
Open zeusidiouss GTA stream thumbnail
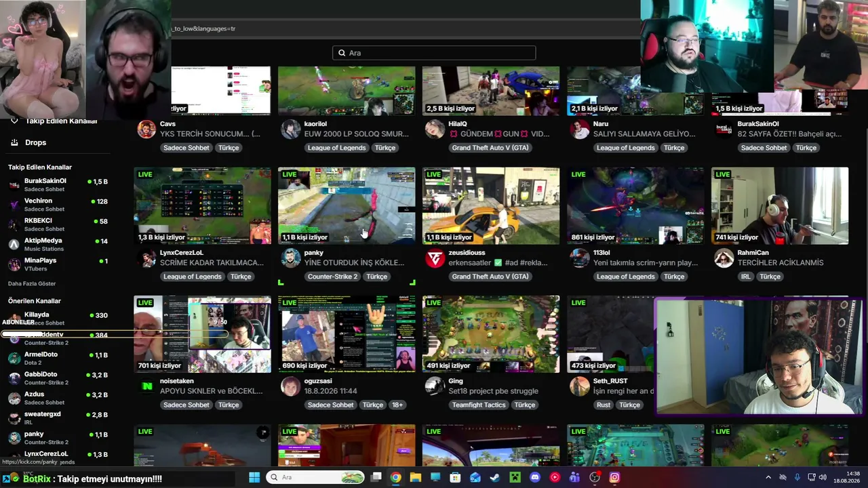(x=491, y=205)
